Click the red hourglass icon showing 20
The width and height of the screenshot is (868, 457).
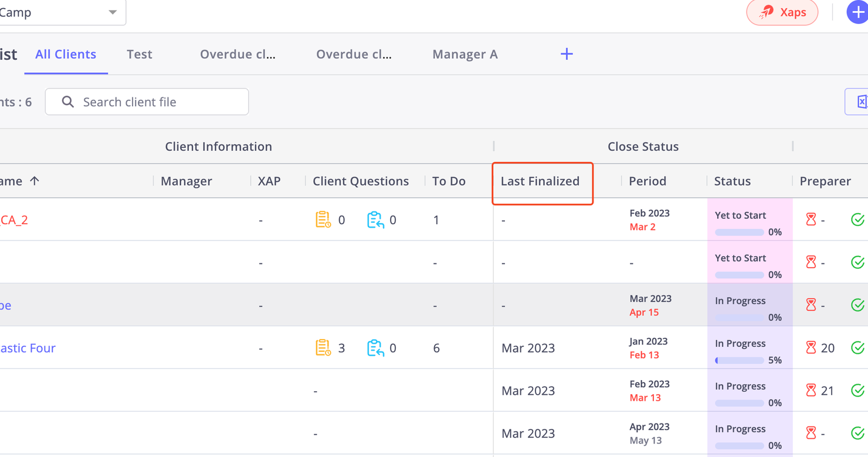point(811,348)
